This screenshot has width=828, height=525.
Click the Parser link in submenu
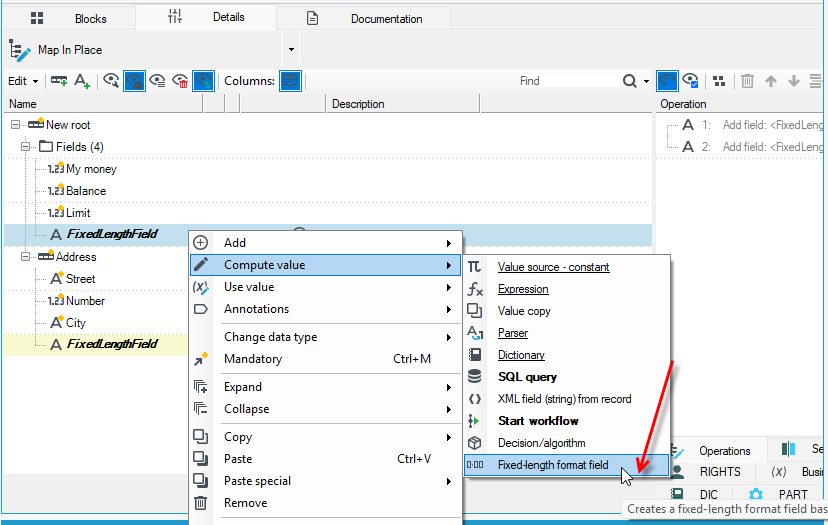point(513,333)
